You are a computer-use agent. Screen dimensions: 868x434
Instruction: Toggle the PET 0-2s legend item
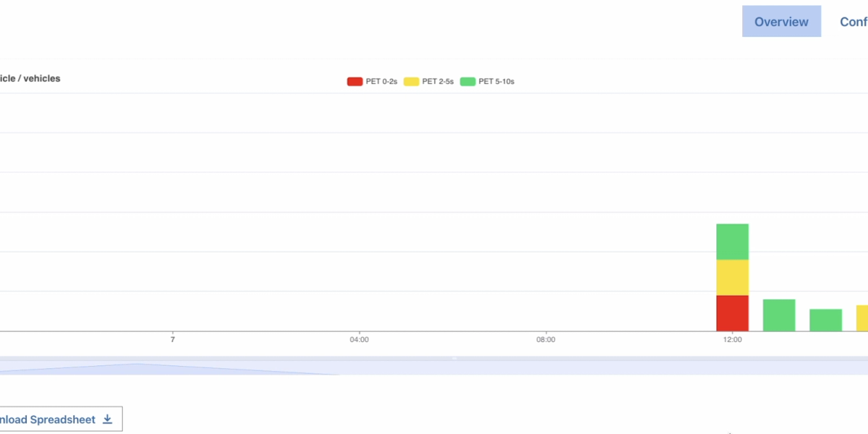pyautogui.click(x=373, y=82)
